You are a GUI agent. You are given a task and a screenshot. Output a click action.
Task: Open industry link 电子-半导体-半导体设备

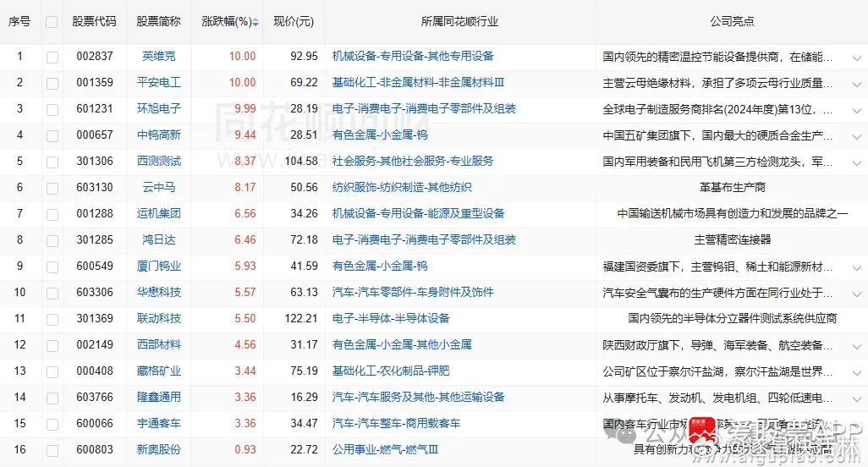[391, 318]
